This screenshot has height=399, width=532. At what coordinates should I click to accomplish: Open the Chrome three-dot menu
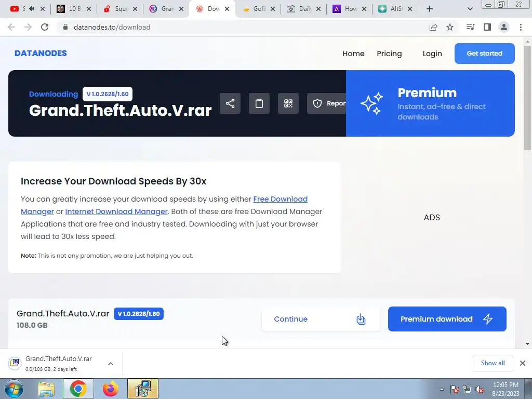pos(521,27)
